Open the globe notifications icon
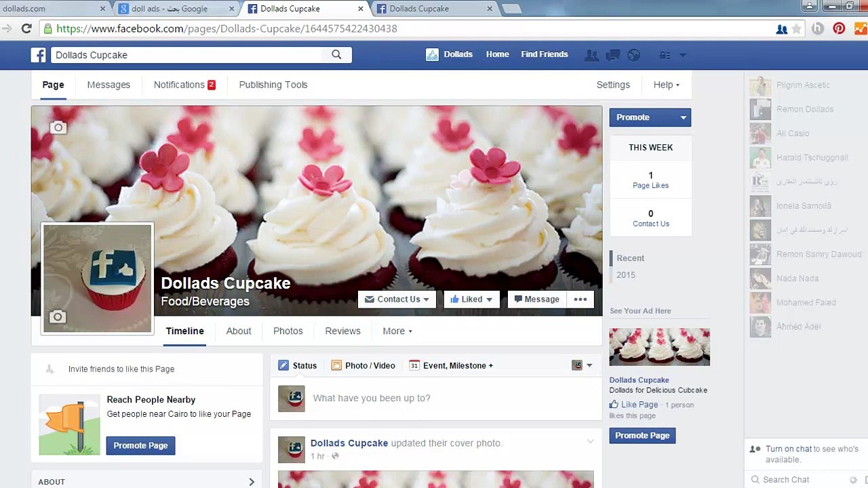The image size is (868, 488). click(634, 55)
